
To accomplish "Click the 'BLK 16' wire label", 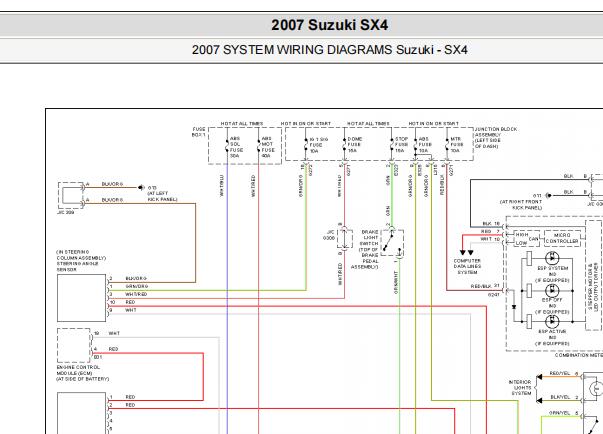I will click(x=491, y=223).
